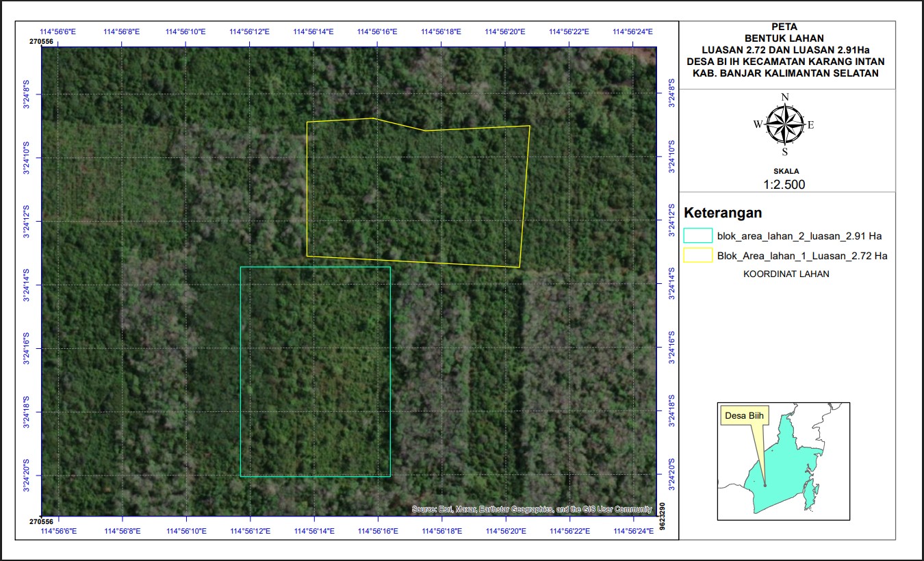The height and width of the screenshot is (561, 924).
Task: Click legend text blok_area_lahan_2_luasan_2.91 Ha
Action: pos(799,236)
